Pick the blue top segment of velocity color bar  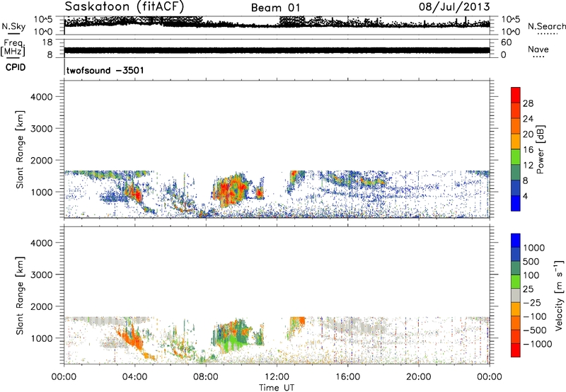point(516,241)
